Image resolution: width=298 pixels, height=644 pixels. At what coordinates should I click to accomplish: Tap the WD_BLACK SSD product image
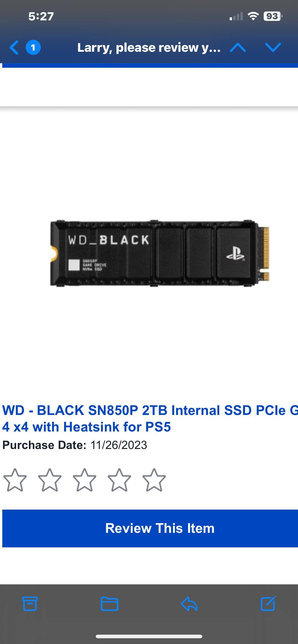[x=160, y=253]
